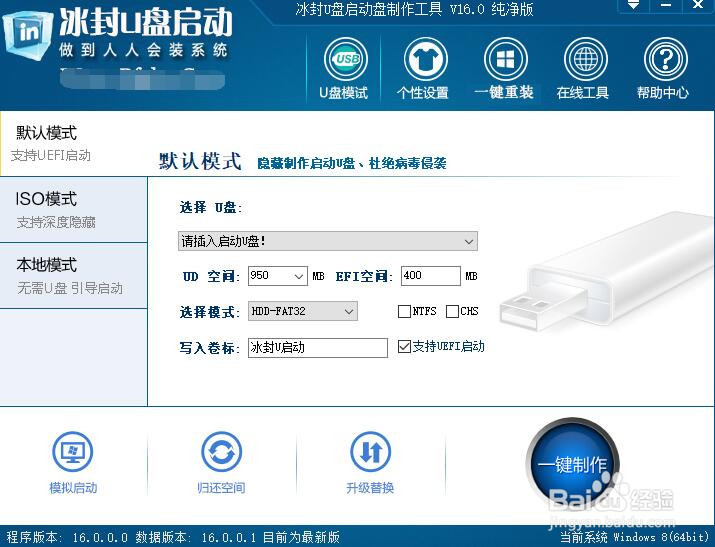Expand the HDD-FAT32 mode dropdown
The width and height of the screenshot is (715, 547).
349,311
